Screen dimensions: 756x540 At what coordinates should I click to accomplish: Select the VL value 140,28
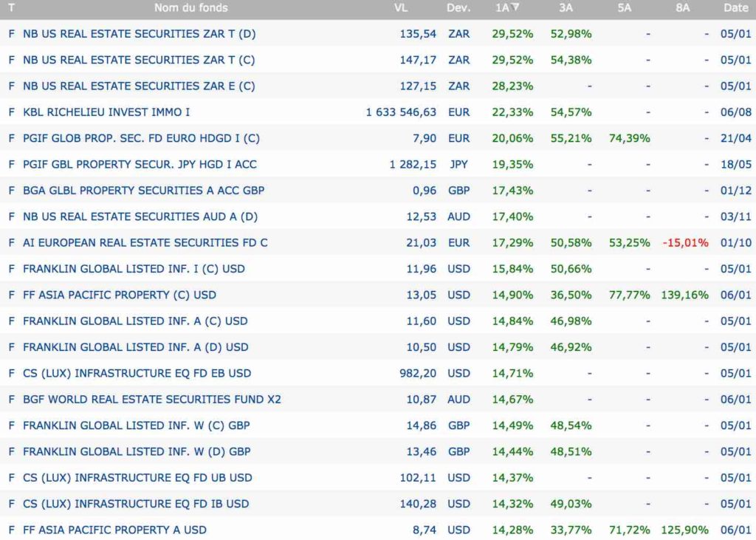click(418, 503)
